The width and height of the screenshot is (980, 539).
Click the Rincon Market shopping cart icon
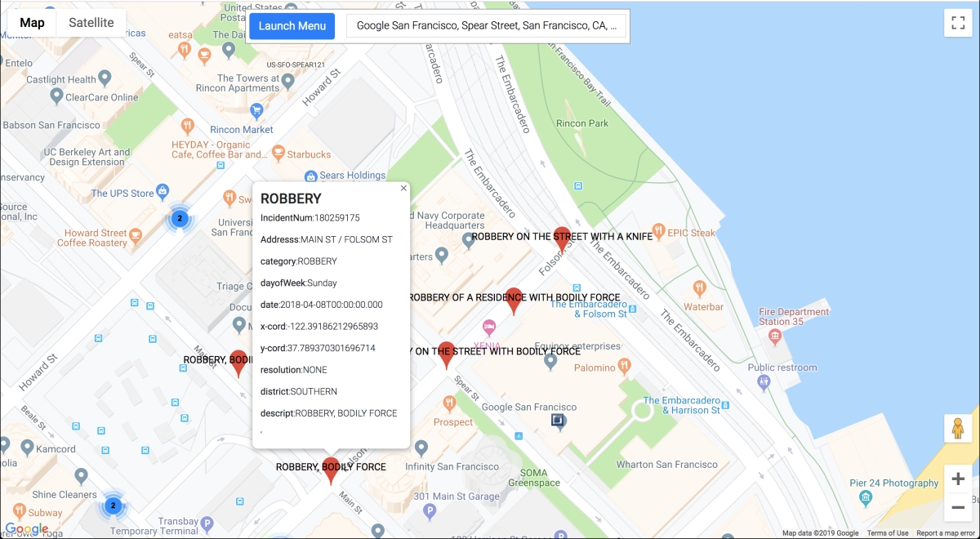click(256, 109)
